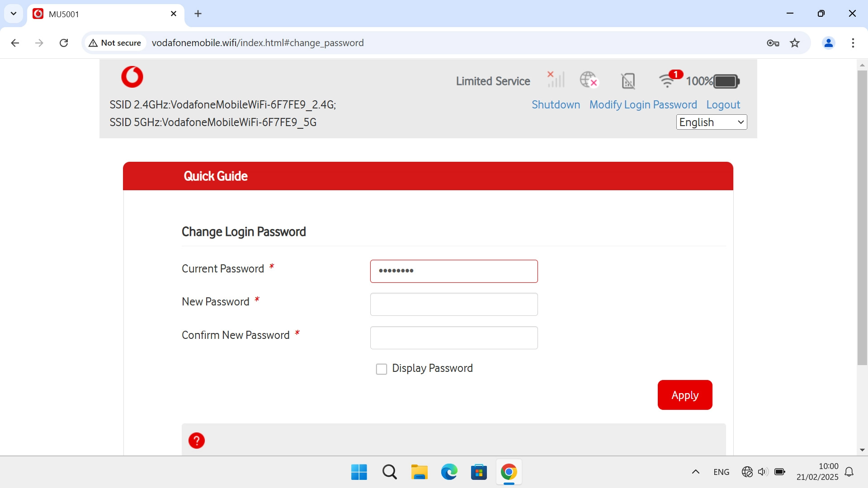Open the Chrome three-dot menu
The image size is (868, 488).
pyautogui.click(x=853, y=43)
